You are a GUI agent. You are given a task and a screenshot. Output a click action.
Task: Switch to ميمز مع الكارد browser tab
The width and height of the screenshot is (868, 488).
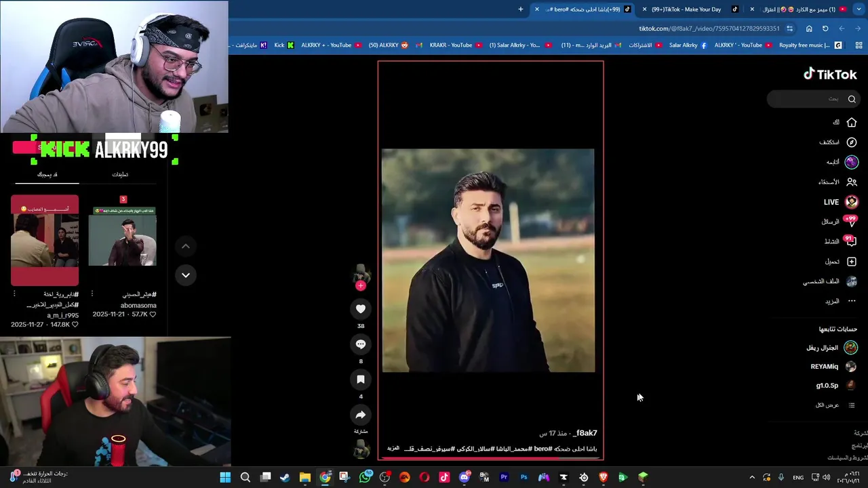point(804,9)
